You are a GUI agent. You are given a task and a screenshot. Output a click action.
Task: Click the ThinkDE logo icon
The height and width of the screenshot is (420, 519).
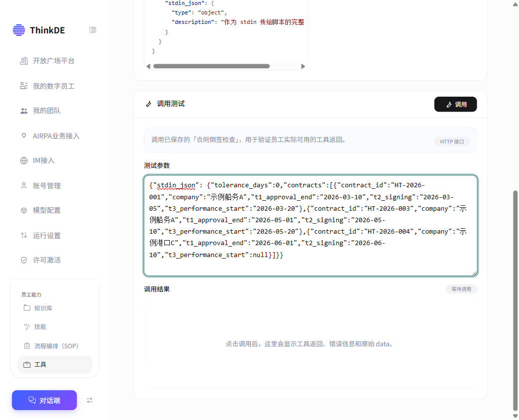click(x=19, y=30)
